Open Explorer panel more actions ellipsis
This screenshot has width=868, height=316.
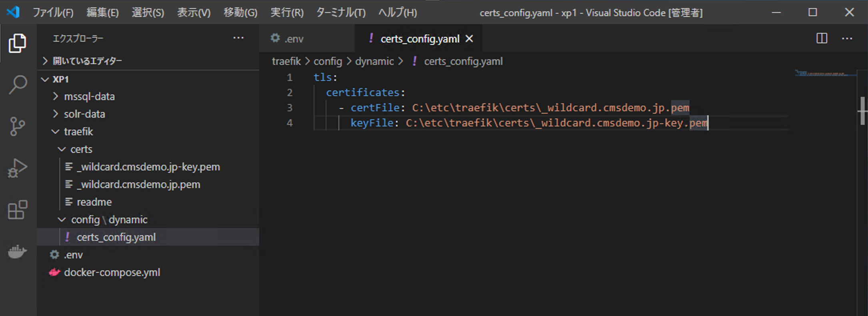tap(238, 38)
